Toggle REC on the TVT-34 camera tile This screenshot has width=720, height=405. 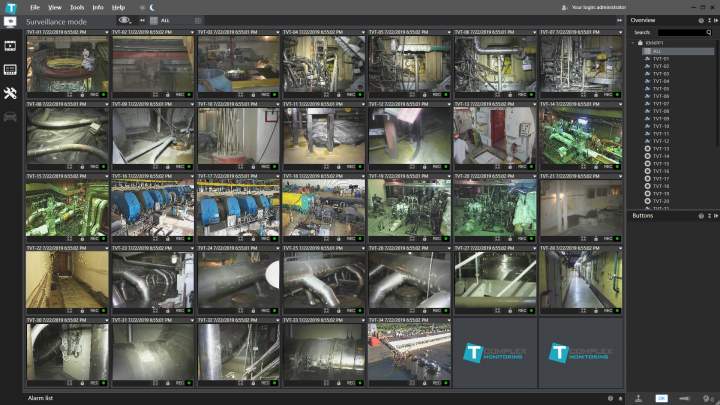(x=437, y=382)
